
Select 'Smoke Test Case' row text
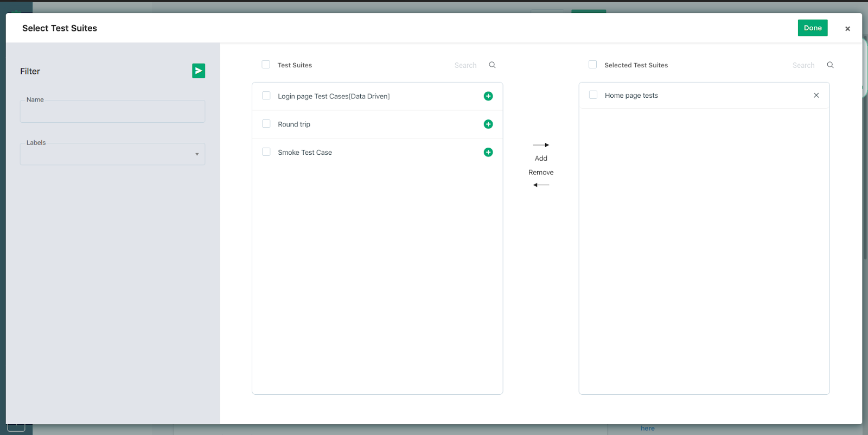305,153
